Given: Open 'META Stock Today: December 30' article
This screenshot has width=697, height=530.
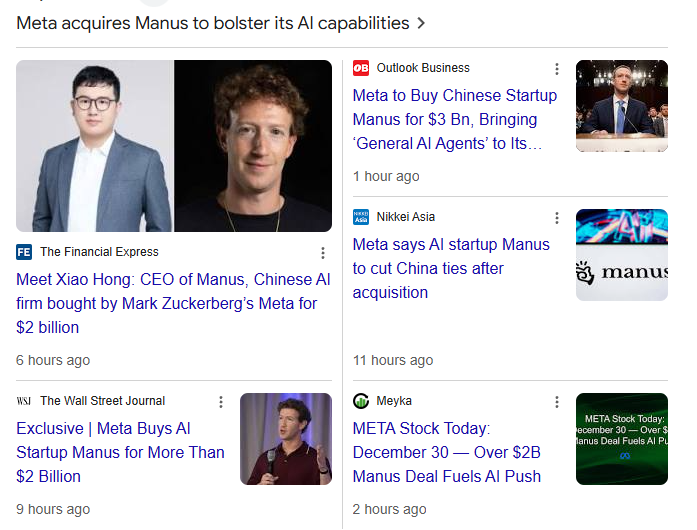Looking at the screenshot, I should click(447, 452).
